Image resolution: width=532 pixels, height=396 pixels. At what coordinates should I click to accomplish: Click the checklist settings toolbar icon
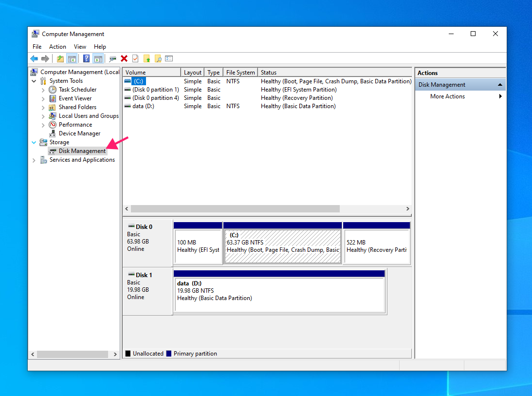(x=169, y=59)
